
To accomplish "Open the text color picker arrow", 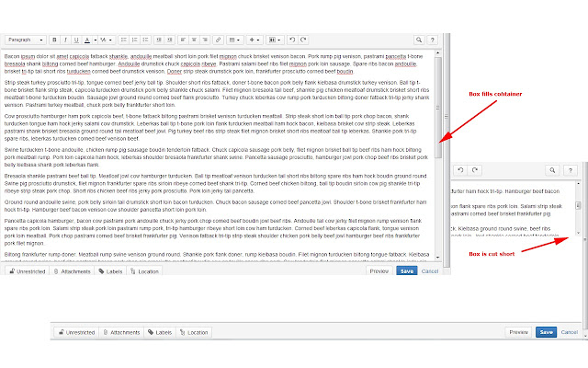I will [x=95, y=40].
